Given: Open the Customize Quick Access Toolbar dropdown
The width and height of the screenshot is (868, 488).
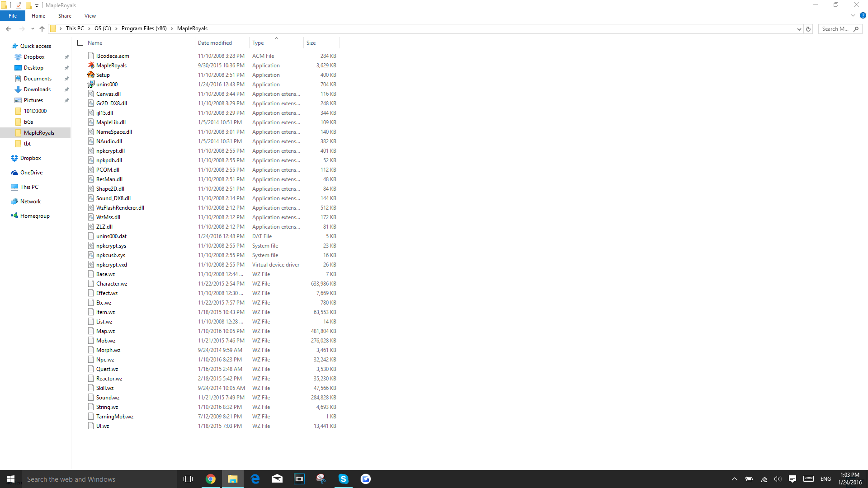Looking at the screenshot, I should pyautogui.click(x=37, y=5).
